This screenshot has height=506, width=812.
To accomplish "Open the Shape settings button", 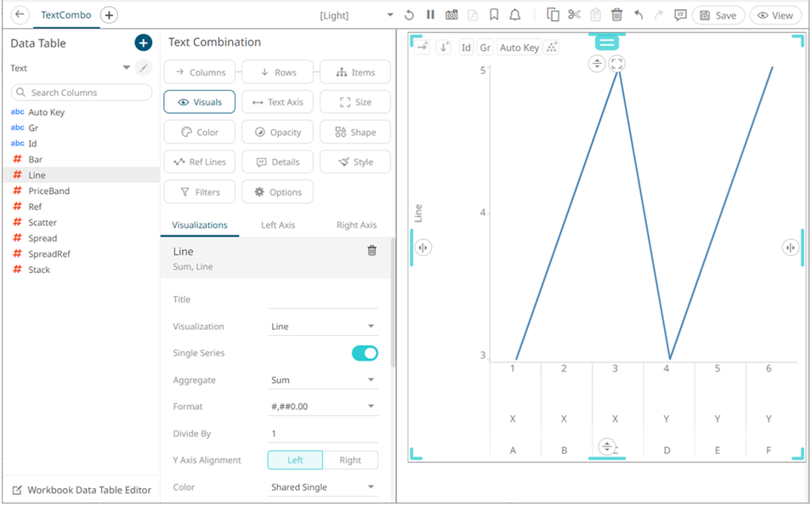I will pos(355,132).
